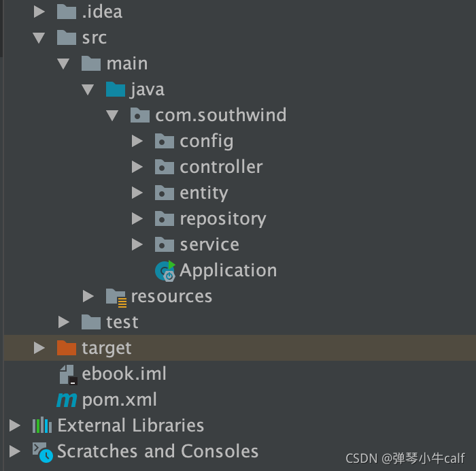Select the test folder
The image size is (476, 471).
point(122,322)
